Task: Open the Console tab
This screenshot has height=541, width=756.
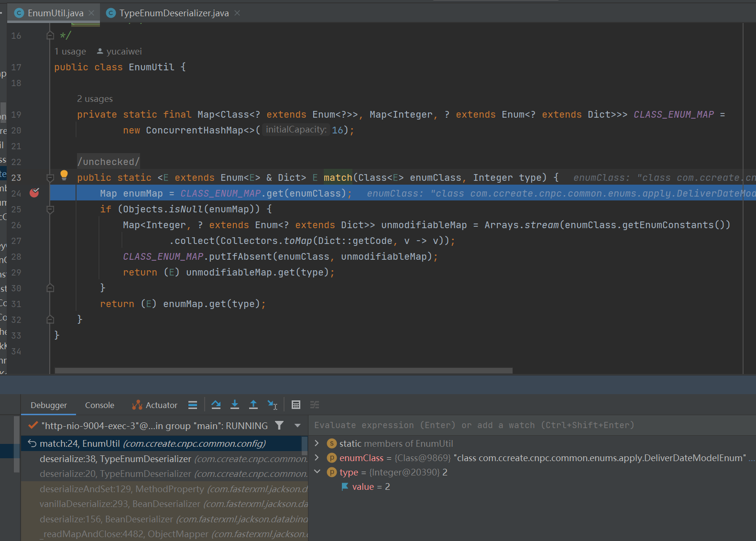Action: (99, 405)
